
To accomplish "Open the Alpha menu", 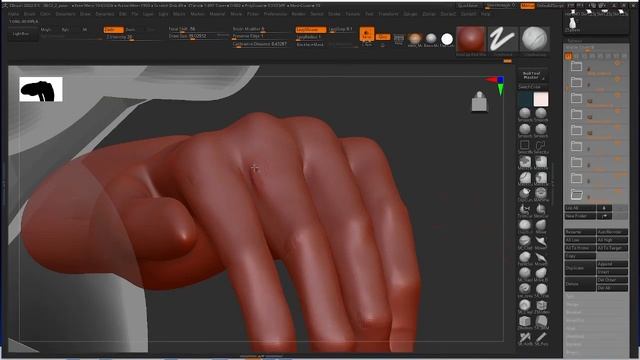I will point(13,14).
